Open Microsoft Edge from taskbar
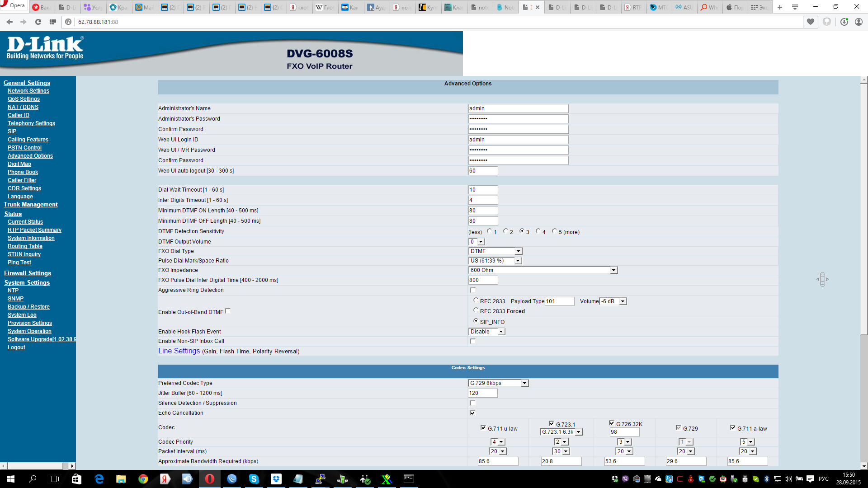 pos(99,479)
